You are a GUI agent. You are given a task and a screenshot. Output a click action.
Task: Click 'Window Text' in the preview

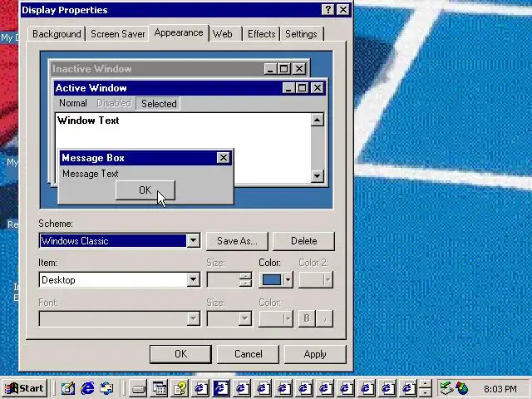[x=88, y=121]
